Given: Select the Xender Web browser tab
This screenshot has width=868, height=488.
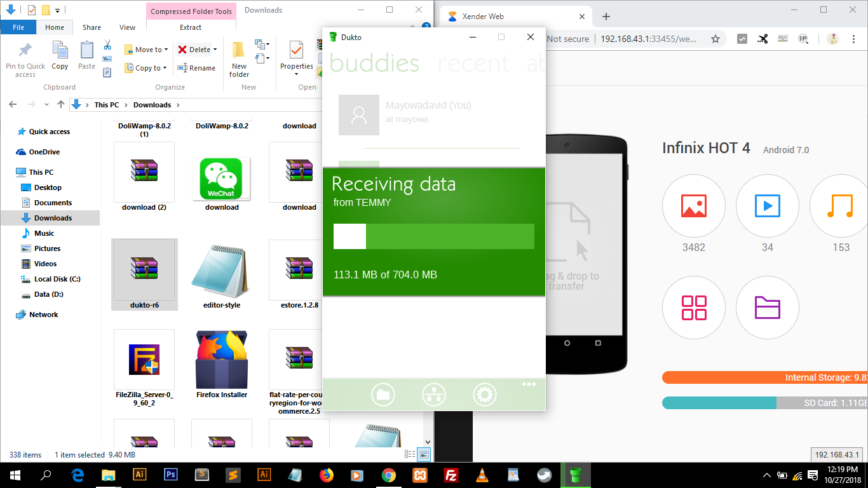Looking at the screenshot, I should (x=515, y=17).
